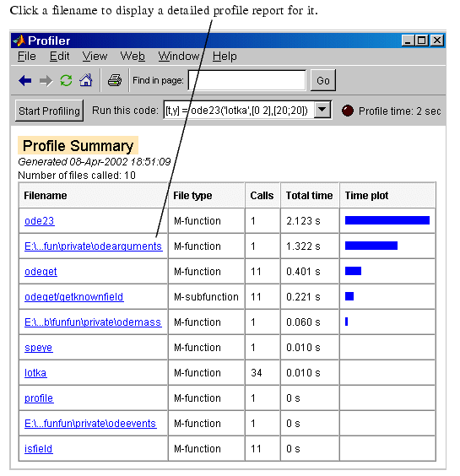460x476 pixels.
Task: Expand the Run this code dropdown arrow
Action: coord(322,110)
